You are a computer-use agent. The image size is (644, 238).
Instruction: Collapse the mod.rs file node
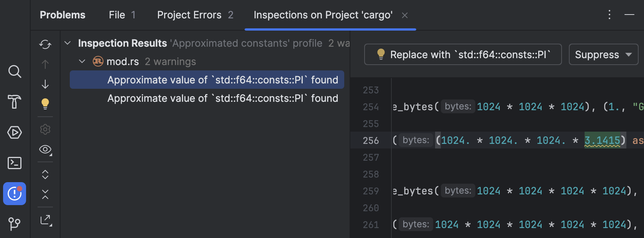(x=82, y=61)
